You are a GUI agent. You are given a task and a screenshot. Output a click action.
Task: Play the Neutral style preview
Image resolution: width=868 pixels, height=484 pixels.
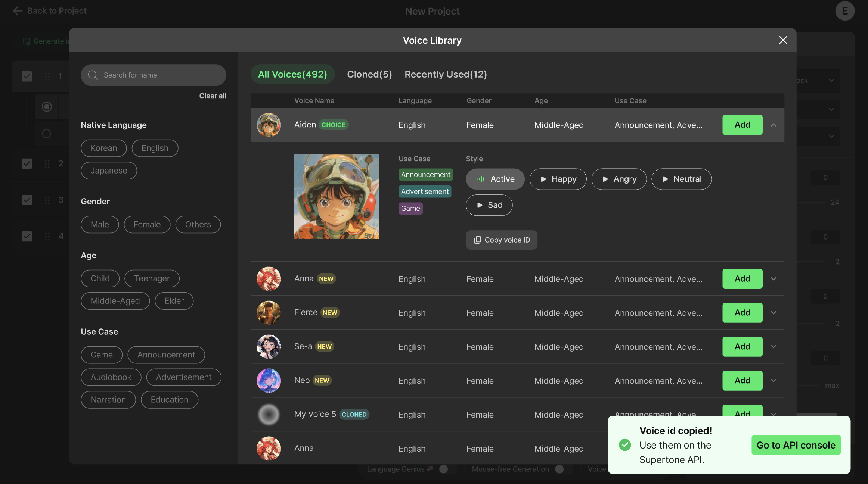[681, 179]
